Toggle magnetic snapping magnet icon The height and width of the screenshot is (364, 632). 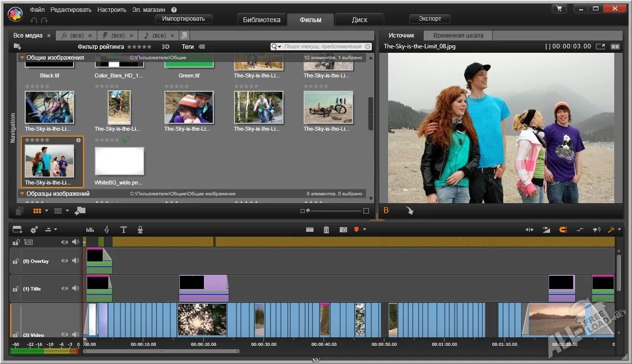[563, 230]
